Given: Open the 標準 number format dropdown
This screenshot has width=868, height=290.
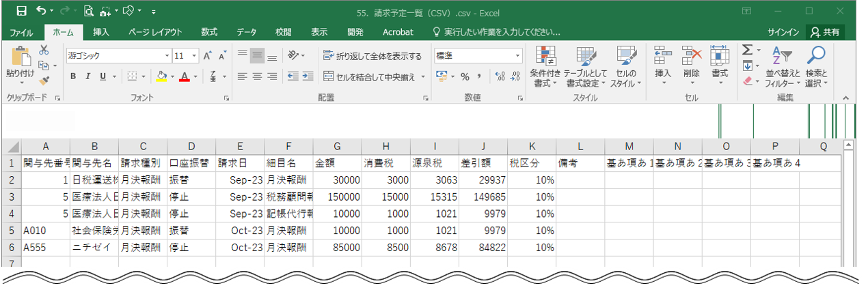Looking at the screenshot, I should [517, 56].
